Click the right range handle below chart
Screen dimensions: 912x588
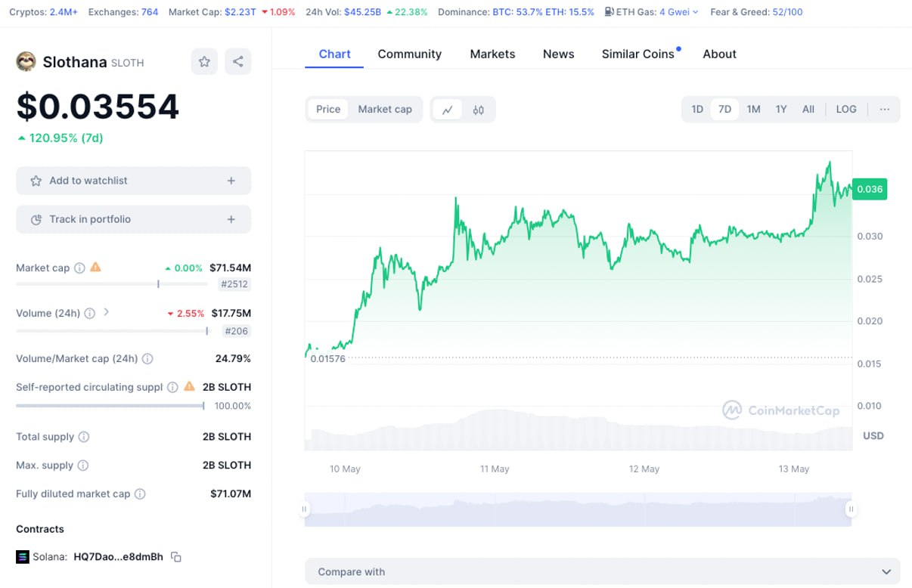point(851,509)
